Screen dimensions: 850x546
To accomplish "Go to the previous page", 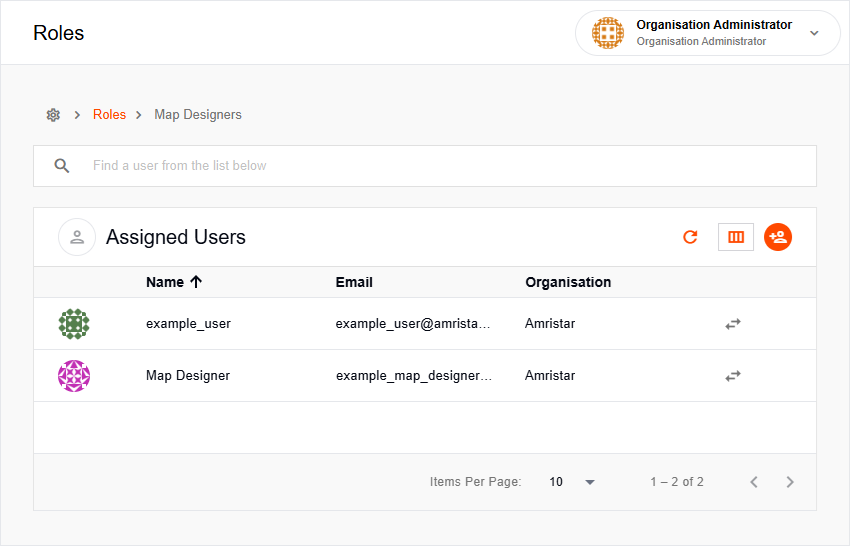I will (x=754, y=482).
